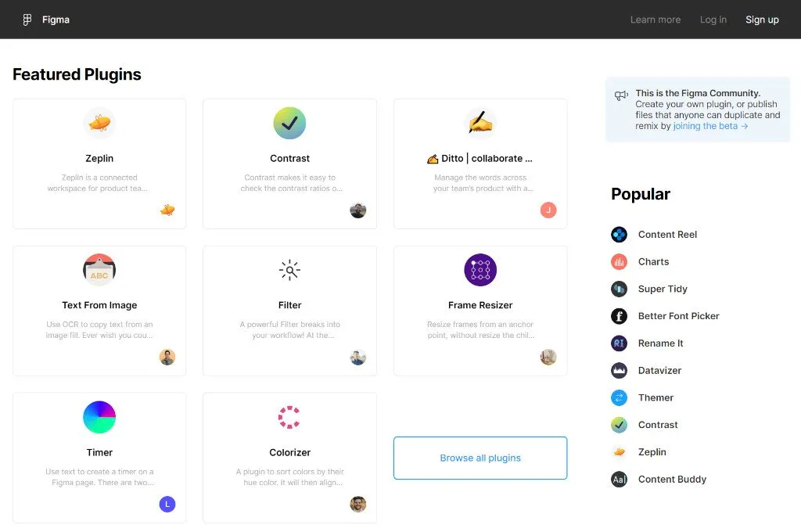Select Super Tidy text in Popular list
The image size is (801, 532).
coord(663,289)
